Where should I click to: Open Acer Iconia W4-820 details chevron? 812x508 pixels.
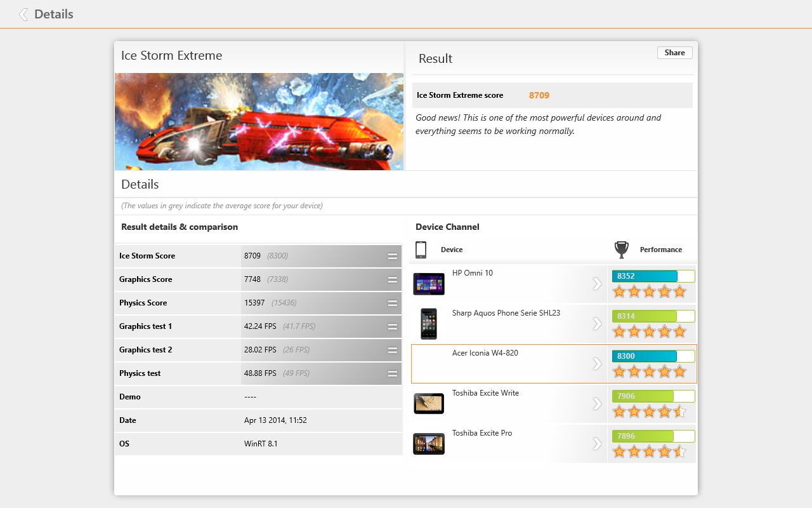[597, 364]
